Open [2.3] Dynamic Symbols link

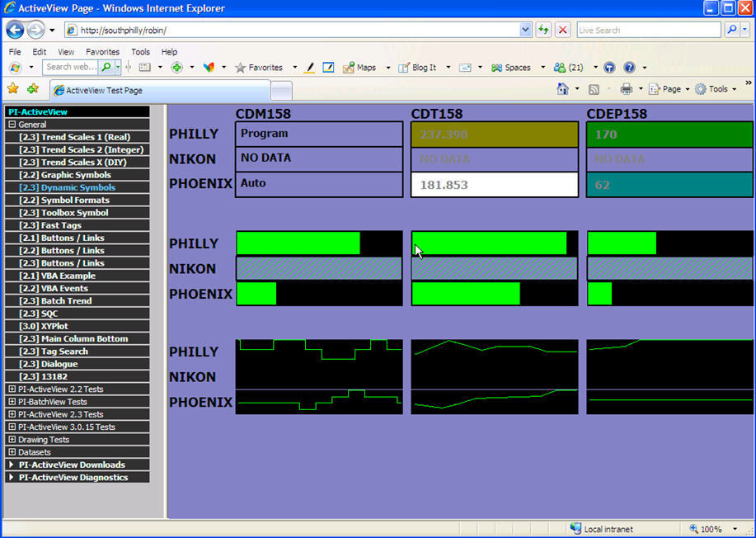click(68, 187)
